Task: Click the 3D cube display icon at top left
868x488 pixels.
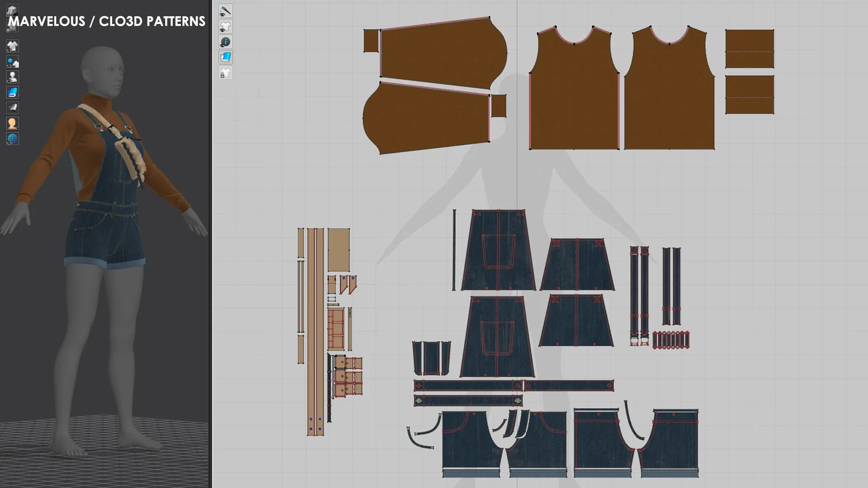Action: [x=12, y=10]
